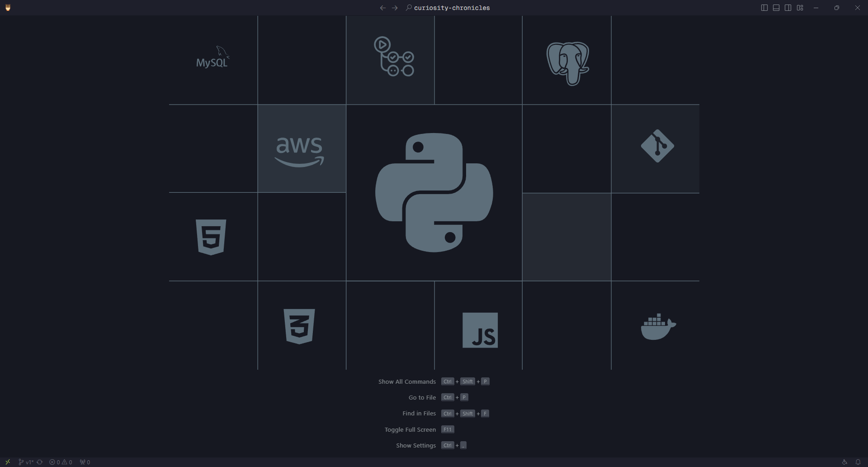Toggle the secondary side bar layout icon
The width and height of the screenshot is (868, 467).
788,8
